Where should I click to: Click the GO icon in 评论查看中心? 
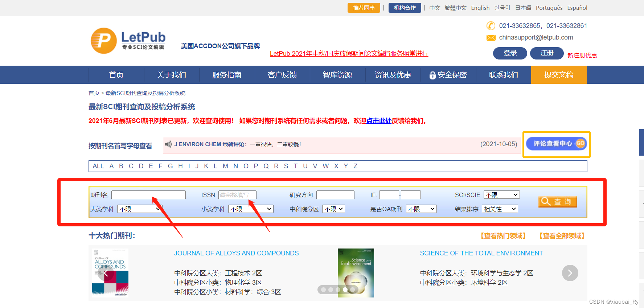580,143
